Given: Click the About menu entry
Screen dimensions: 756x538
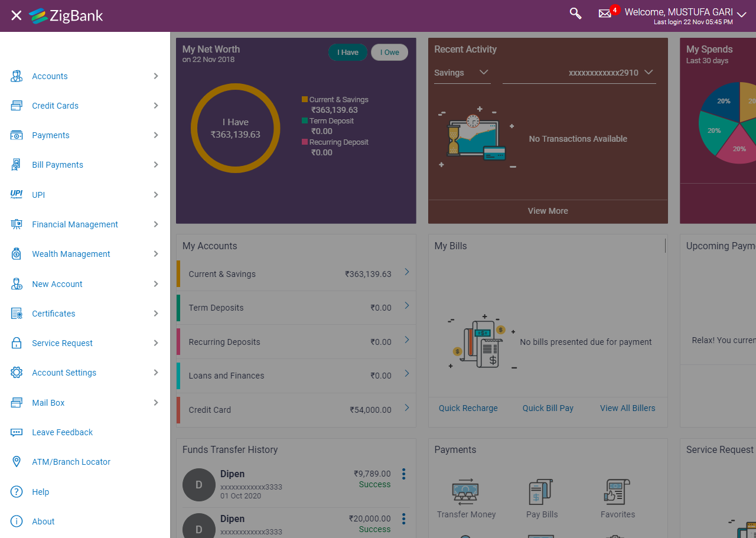Looking at the screenshot, I should [x=43, y=521].
